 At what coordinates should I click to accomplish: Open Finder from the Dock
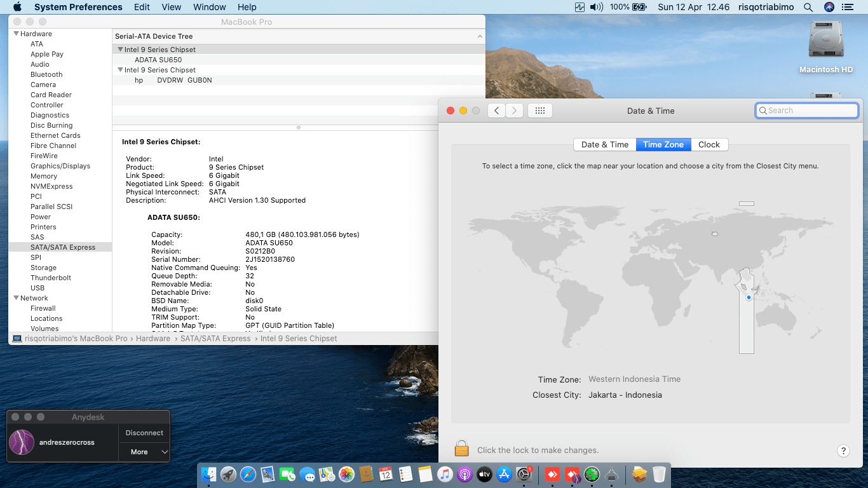coord(208,474)
